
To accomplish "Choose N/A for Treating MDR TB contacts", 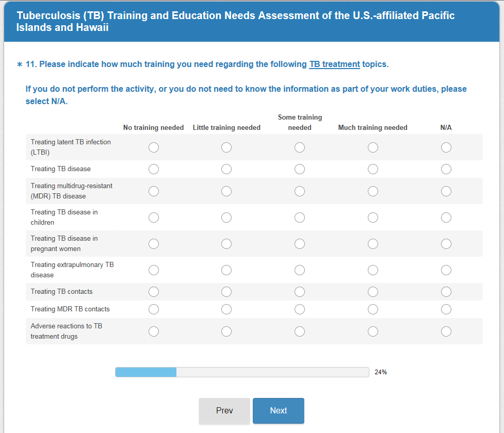I will click(x=446, y=309).
